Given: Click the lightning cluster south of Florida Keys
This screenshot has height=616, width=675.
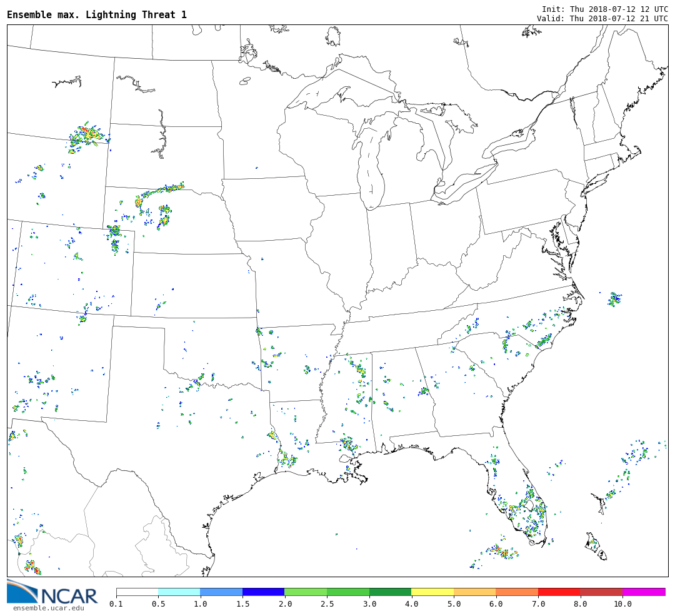Looking at the screenshot, I should [501, 552].
